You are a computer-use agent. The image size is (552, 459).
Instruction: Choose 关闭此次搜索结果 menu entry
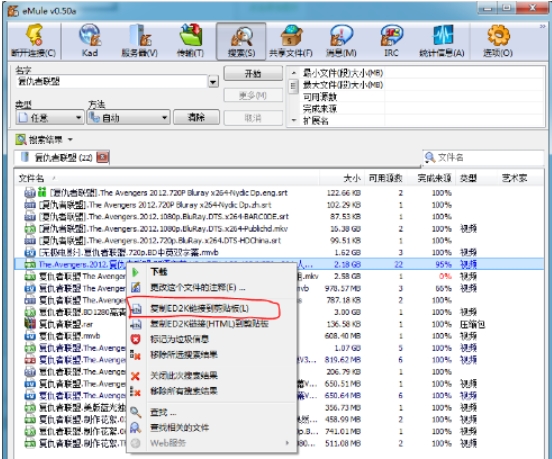click(x=211, y=375)
